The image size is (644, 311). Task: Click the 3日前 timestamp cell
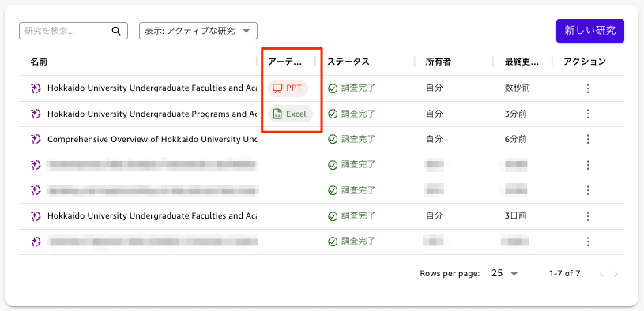515,215
